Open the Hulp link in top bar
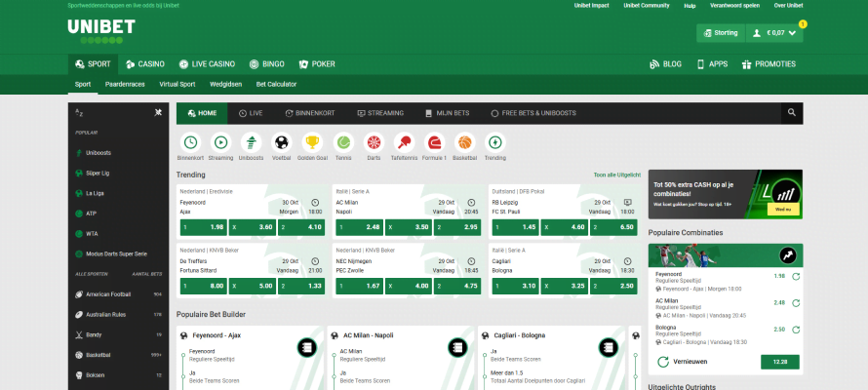This screenshot has height=390, width=868. (690, 6)
